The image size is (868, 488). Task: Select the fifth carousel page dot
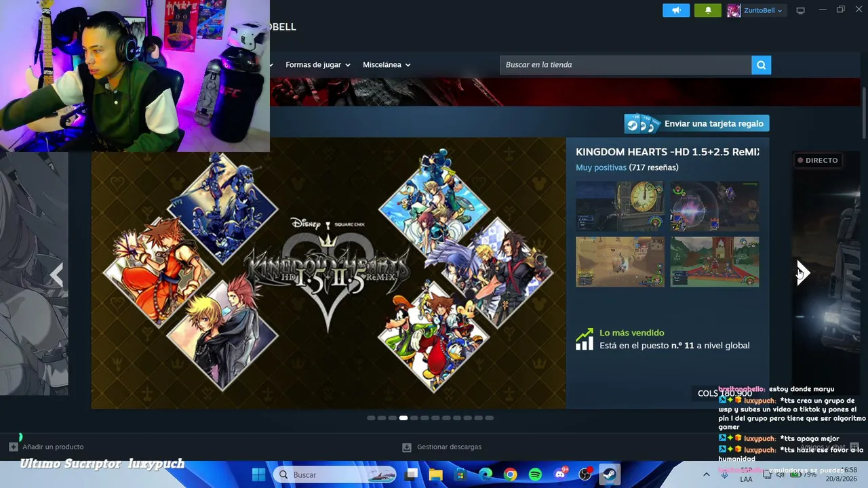click(414, 418)
